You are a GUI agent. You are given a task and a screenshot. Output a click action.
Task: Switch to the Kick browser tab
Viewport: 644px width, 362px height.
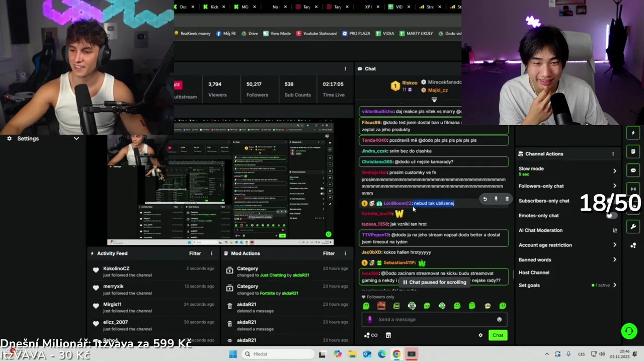[215, 7]
